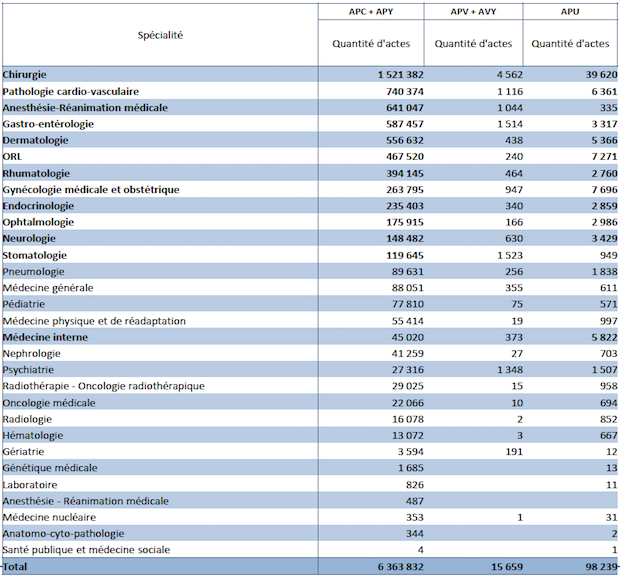Click the Ophtalmologie row label

coord(38,222)
